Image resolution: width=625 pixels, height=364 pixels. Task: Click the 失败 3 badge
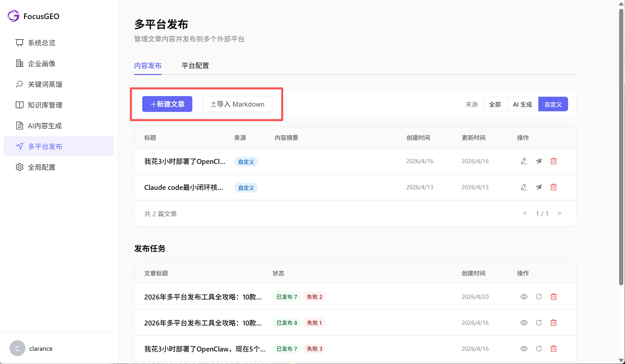[314, 349]
